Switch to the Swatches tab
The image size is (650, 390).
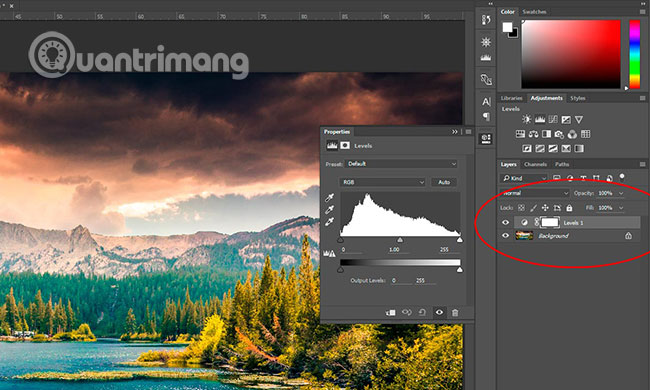click(x=534, y=12)
